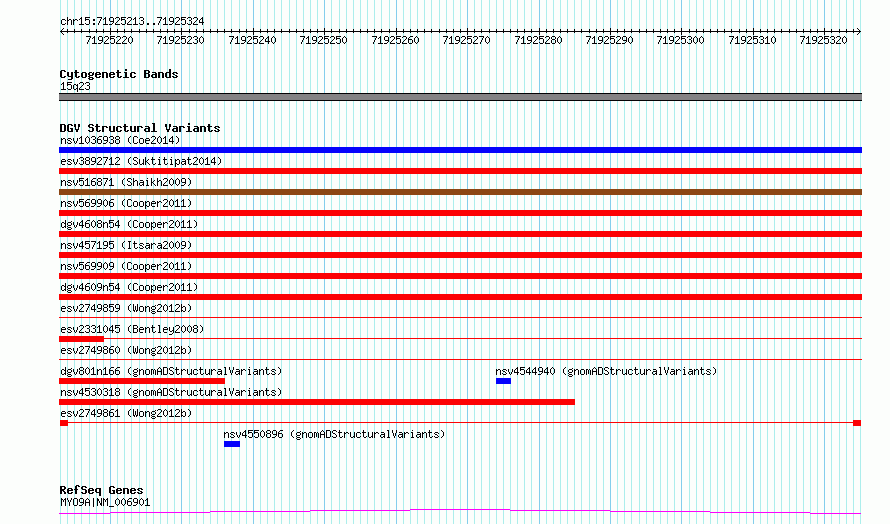Open variant esv3892712 (Suktitipat2014) label
890x524 pixels.
(x=141, y=161)
